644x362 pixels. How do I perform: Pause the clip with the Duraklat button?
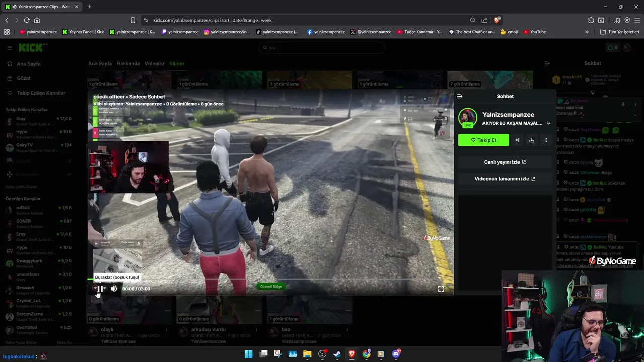pyautogui.click(x=100, y=289)
